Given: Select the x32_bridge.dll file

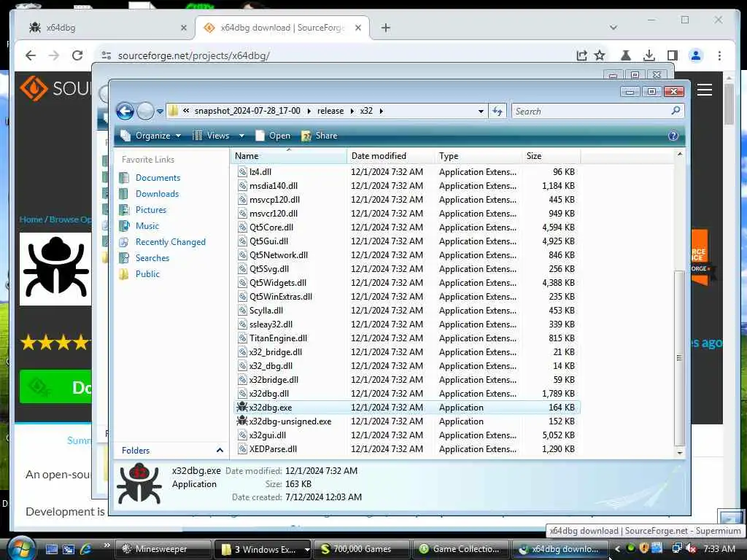Looking at the screenshot, I should 275,352.
